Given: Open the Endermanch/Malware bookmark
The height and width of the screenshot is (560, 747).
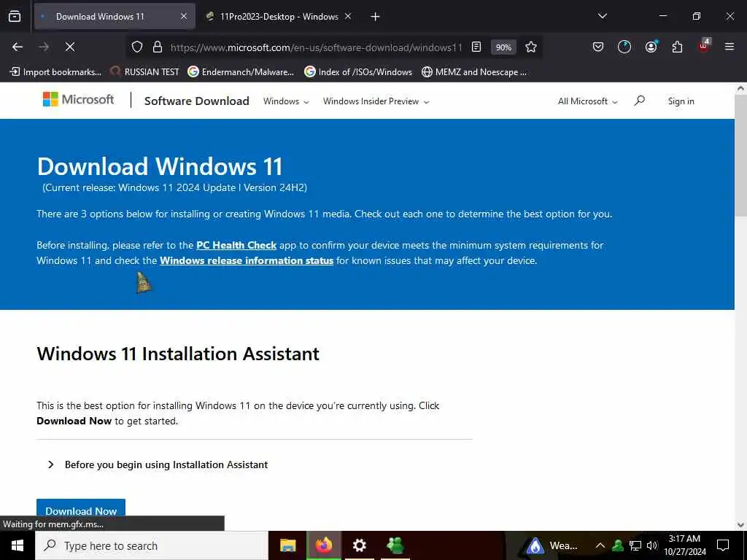Looking at the screenshot, I should click(x=241, y=72).
